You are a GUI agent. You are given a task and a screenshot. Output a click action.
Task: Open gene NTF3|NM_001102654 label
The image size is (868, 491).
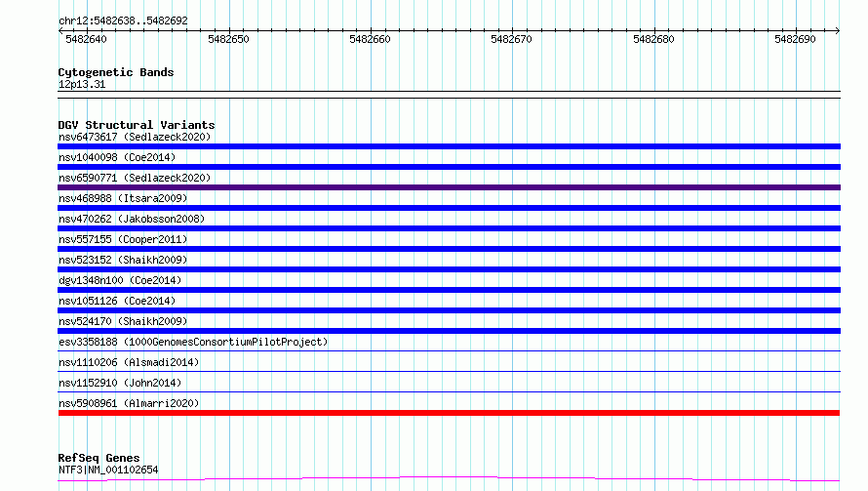coord(108,470)
